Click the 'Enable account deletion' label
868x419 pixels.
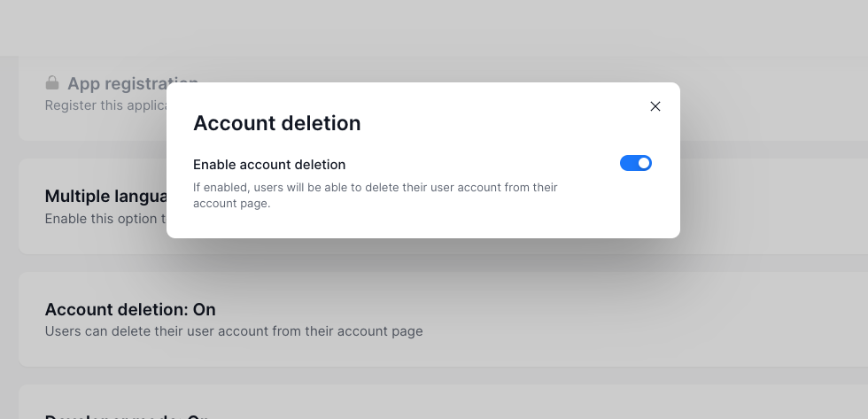(x=269, y=164)
